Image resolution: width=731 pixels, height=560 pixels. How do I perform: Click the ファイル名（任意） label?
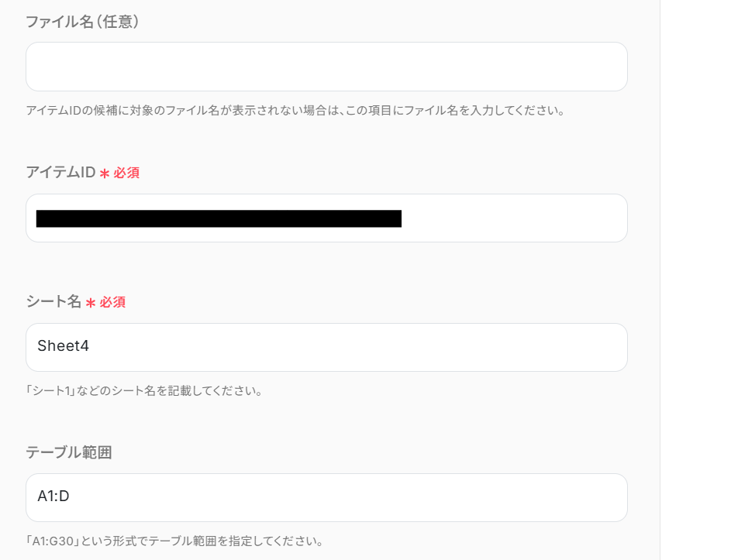tap(82, 22)
